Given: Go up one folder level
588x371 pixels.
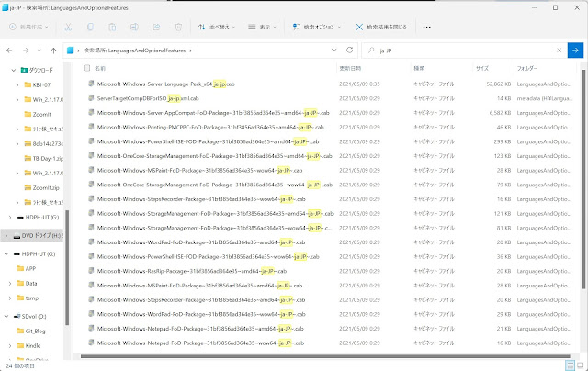Looking at the screenshot, I should pos(53,51).
